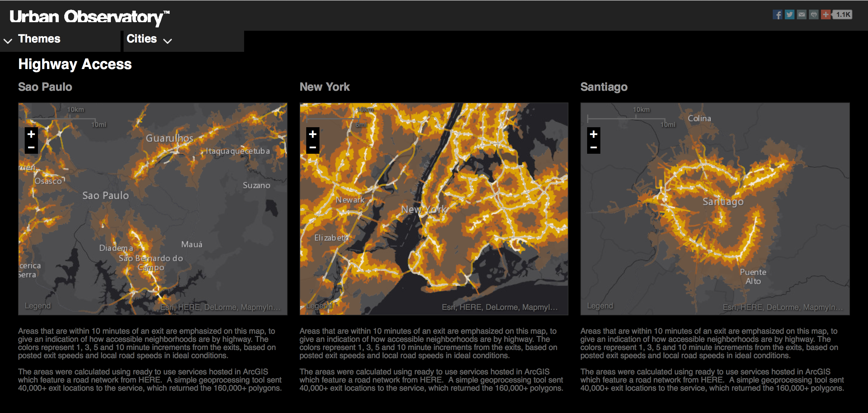868x413 pixels.
Task: Click the 1.1K share count bubble
Action: (843, 14)
